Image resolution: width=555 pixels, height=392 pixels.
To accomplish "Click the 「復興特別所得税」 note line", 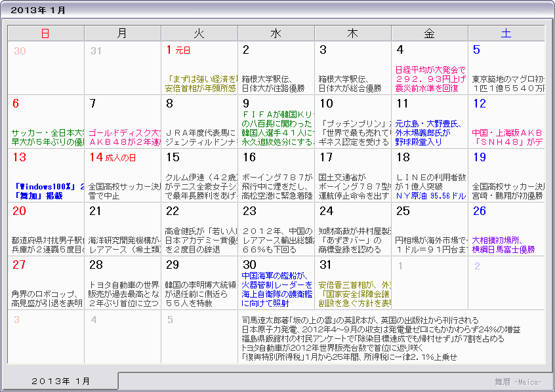I will click(x=350, y=357).
